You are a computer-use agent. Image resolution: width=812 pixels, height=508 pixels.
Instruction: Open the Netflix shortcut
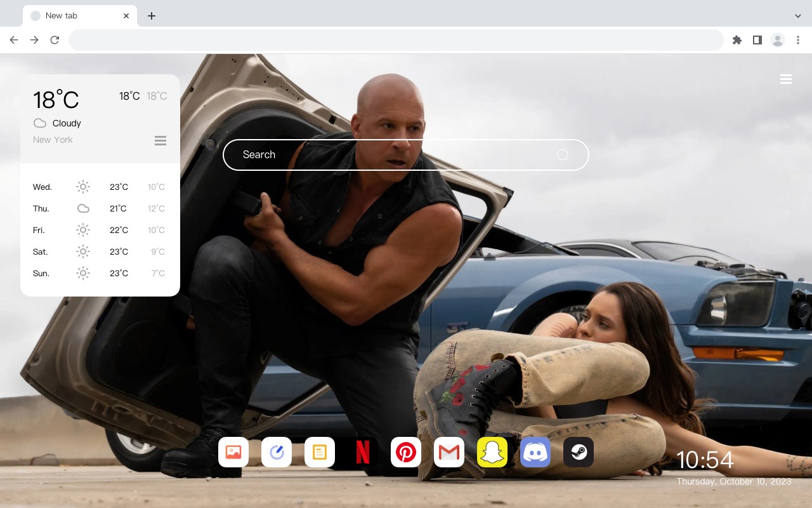coord(363,452)
